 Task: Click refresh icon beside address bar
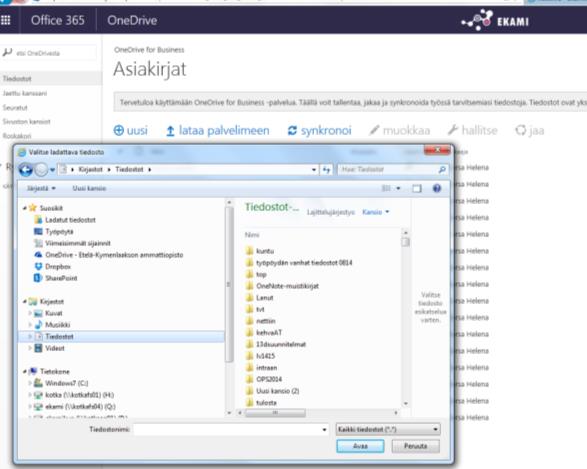pos(326,170)
